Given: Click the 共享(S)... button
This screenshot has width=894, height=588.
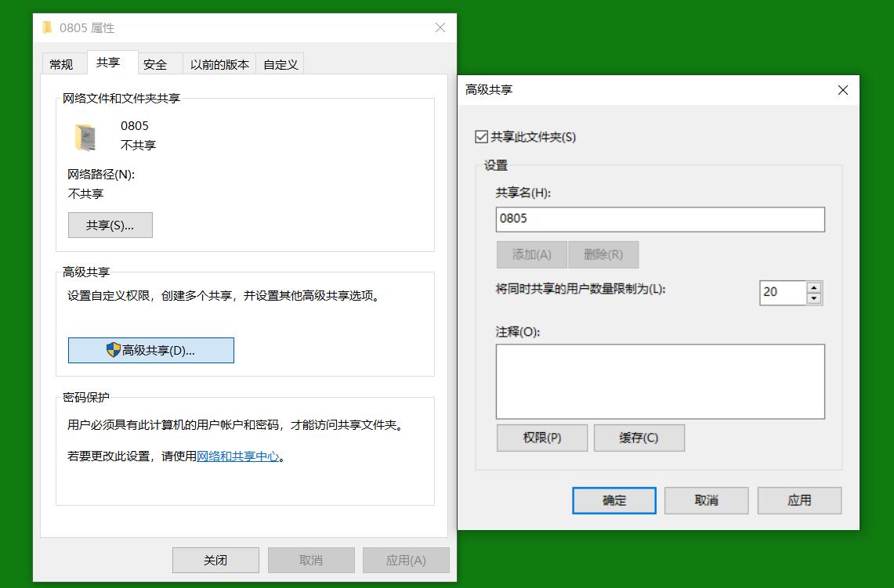Looking at the screenshot, I should pyautogui.click(x=110, y=225).
